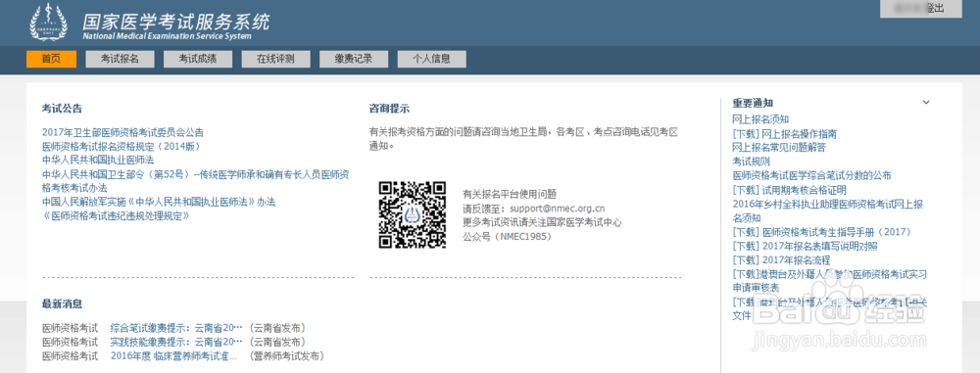Open 网上报名常见问题解答 link

coord(779,148)
